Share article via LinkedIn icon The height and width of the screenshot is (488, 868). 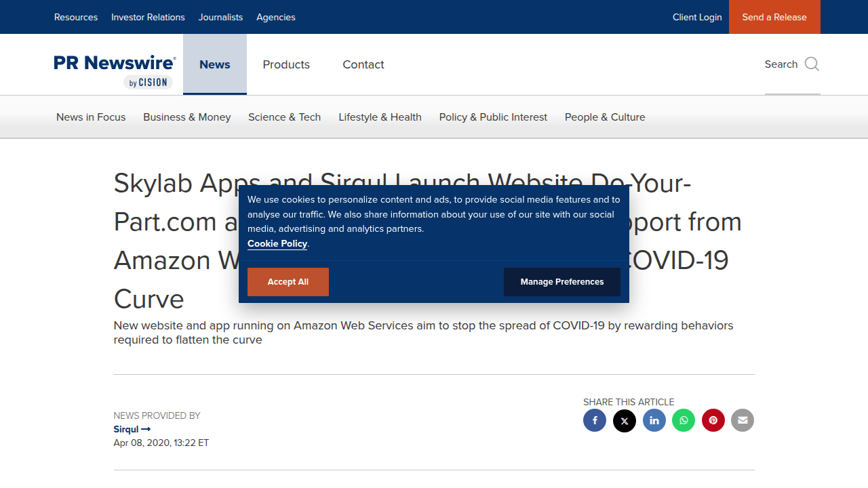coord(654,420)
